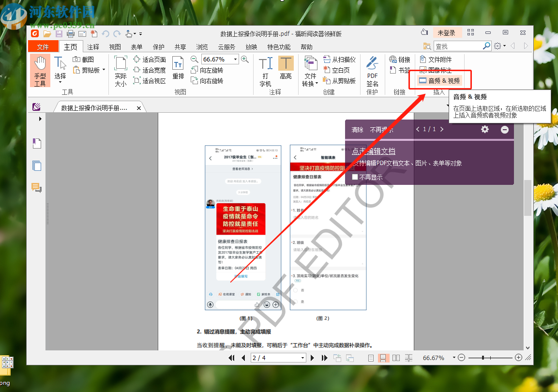558x392 pixels.
Task: Choose Fit Width (适合宽度)
Action: pyautogui.click(x=150, y=70)
